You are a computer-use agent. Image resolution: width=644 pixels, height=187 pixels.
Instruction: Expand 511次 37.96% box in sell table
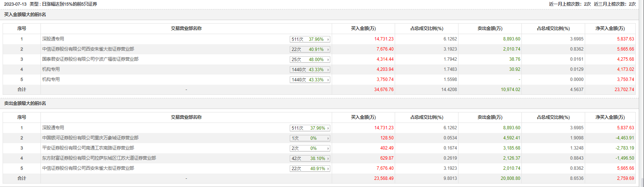pyautogui.click(x=310, y=128)
